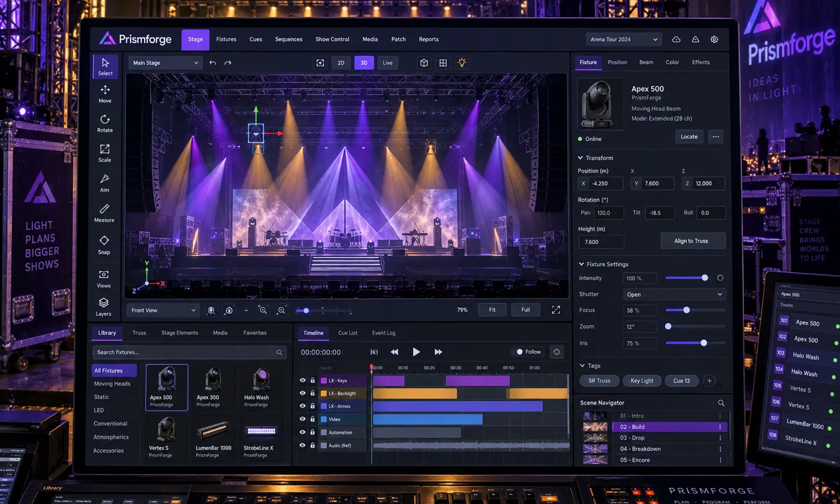Viewport: 840px width, 504px height.
Task: Hide the LX - Keys track
Action: click(x=302, y=380)
